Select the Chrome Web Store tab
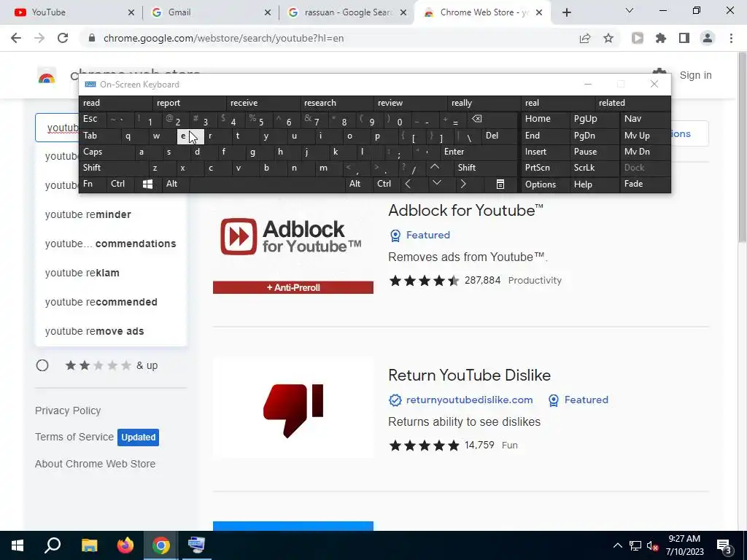Image resolution: width=747 pixels, height=560 pixels. point(483,12)
